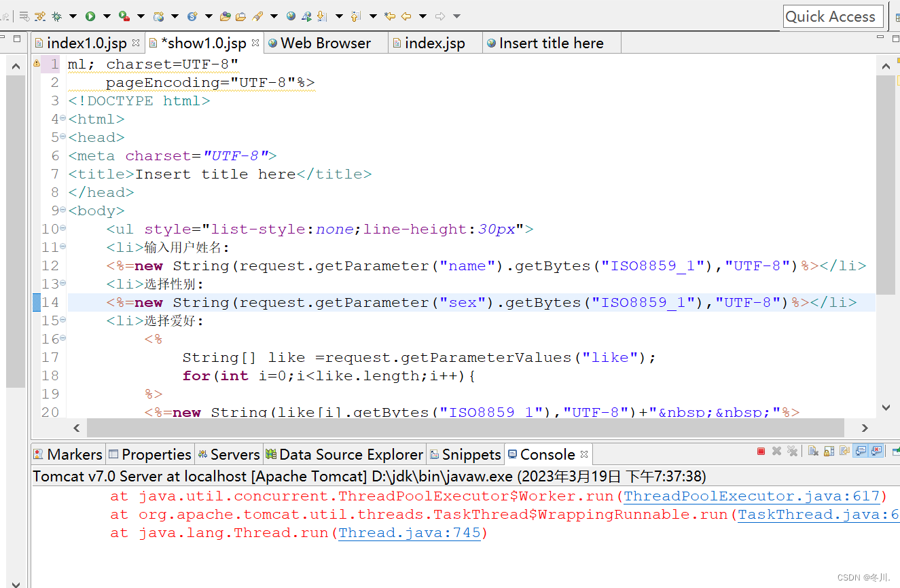This screenshot has width=900, height=588.
Task: Switch to Insert title here tab
Action: (x=551, y=43)
